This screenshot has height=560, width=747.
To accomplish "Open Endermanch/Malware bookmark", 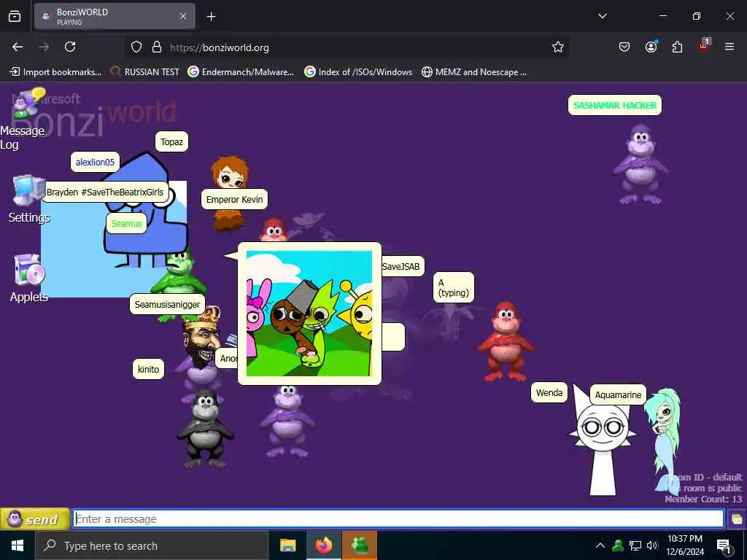I will [x=241, y=72].
